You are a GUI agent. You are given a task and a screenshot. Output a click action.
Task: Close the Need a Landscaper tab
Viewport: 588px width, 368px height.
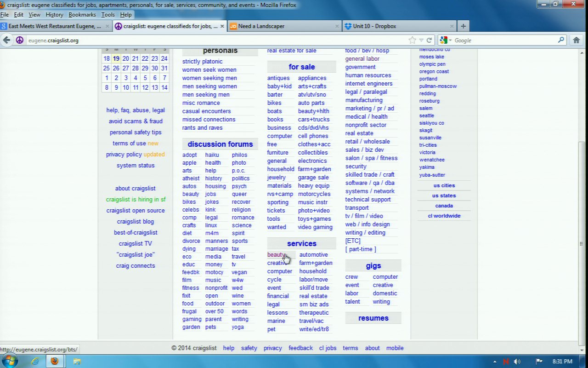(336, 26)
